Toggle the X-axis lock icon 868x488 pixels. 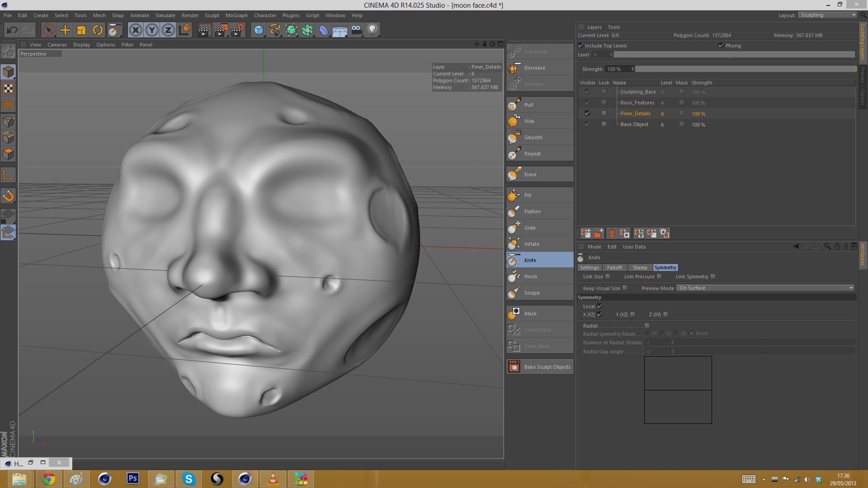(x=136, y=30)
